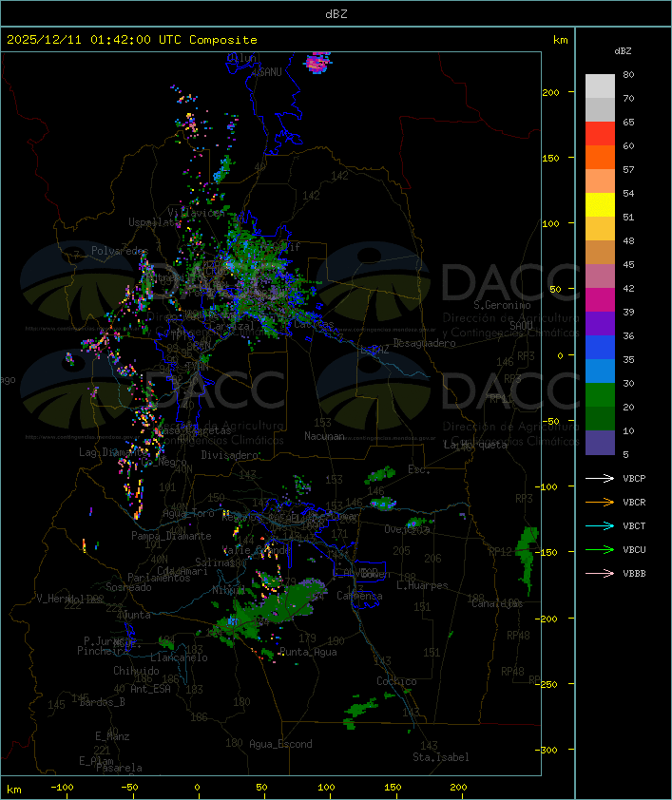
Task: Click the Carrizal place label
Action: coord(231,326)
